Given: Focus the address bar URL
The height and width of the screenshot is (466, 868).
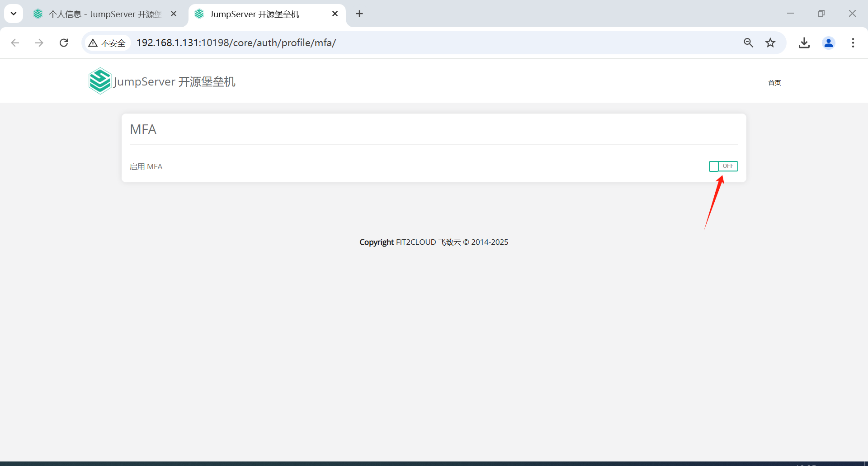Looking at the screenshot, I should pos(236,43).
